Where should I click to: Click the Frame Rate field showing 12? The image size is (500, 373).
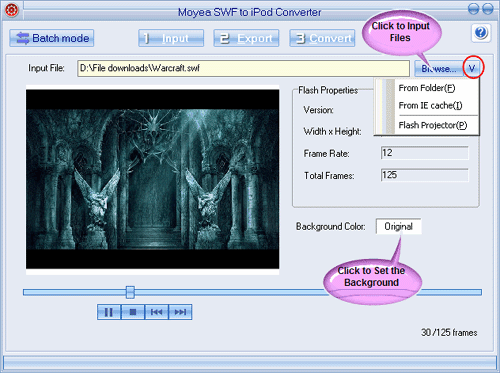[x=425, y=153]
